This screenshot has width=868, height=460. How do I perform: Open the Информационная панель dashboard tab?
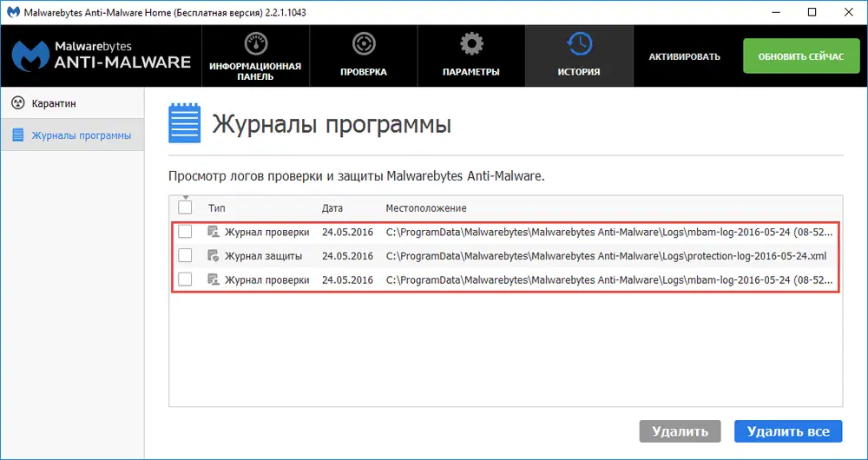click(255, 56)
